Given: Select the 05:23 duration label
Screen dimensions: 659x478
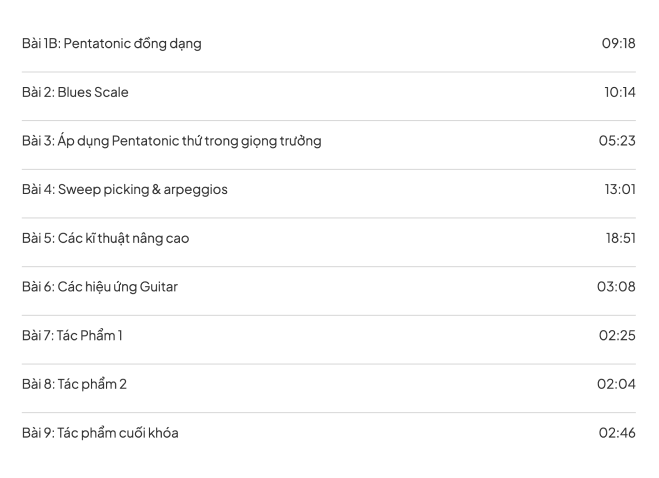Looking at the screenshot, I should click(617, 141).
